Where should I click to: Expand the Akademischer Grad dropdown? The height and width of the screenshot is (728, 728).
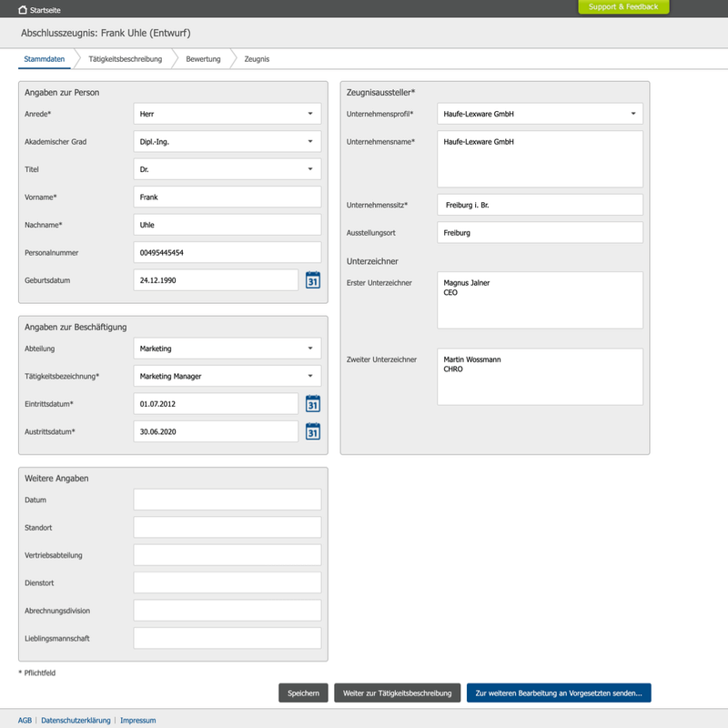click(227, 141)
